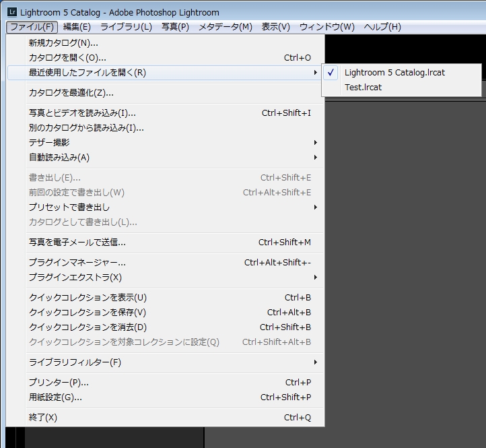Select クイックコレクションを消去(D)

coord(166,327)
